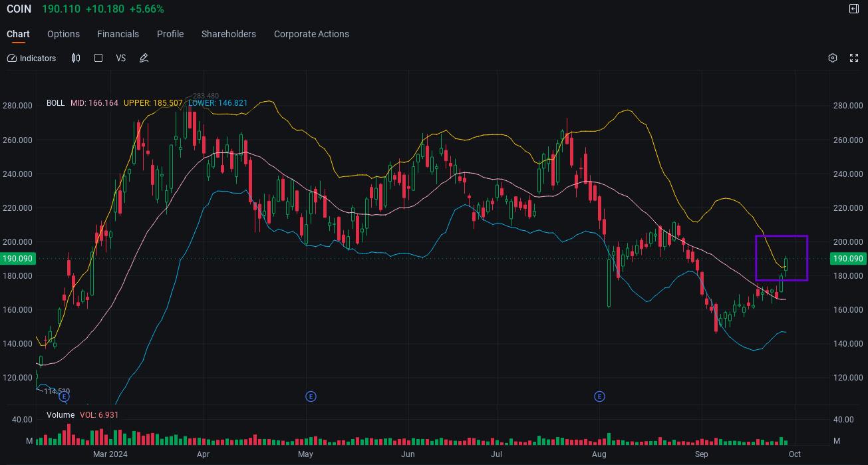
Task: Change the candlestick chart type
Action: pos(76,59)
